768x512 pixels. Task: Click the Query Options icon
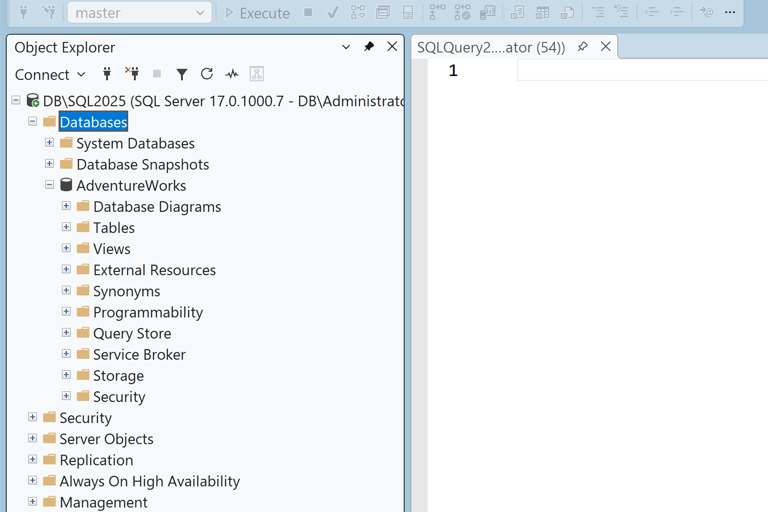[383, 12]
